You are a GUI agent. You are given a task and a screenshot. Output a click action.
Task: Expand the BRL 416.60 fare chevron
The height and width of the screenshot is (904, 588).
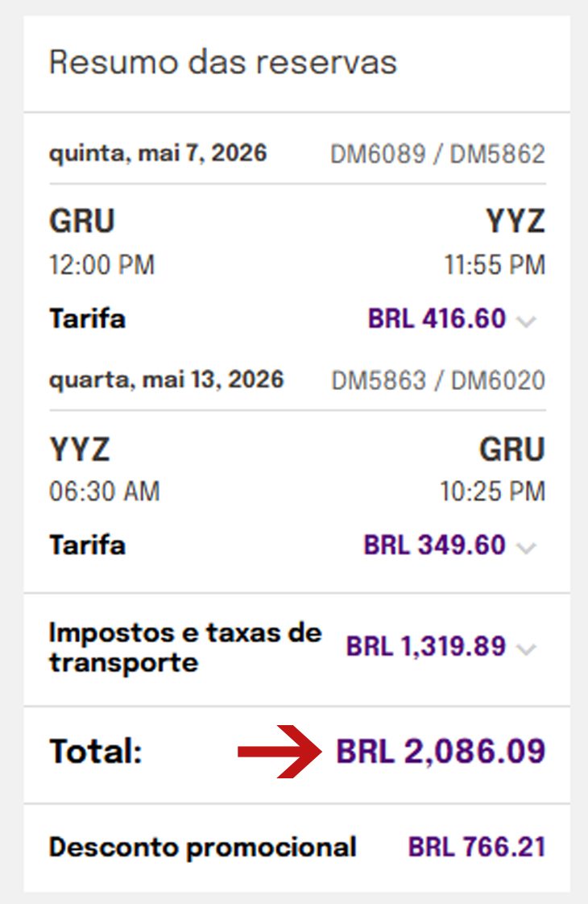526,321
